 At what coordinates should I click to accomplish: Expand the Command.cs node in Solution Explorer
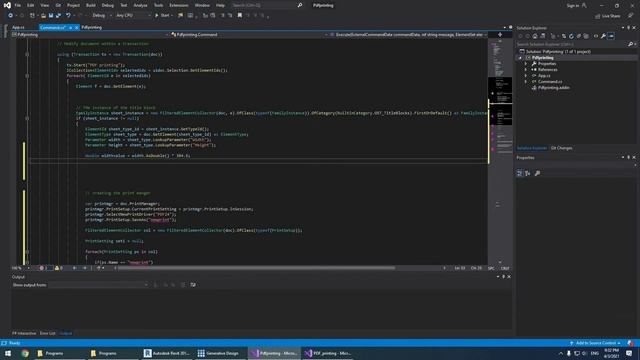(526, 82)
